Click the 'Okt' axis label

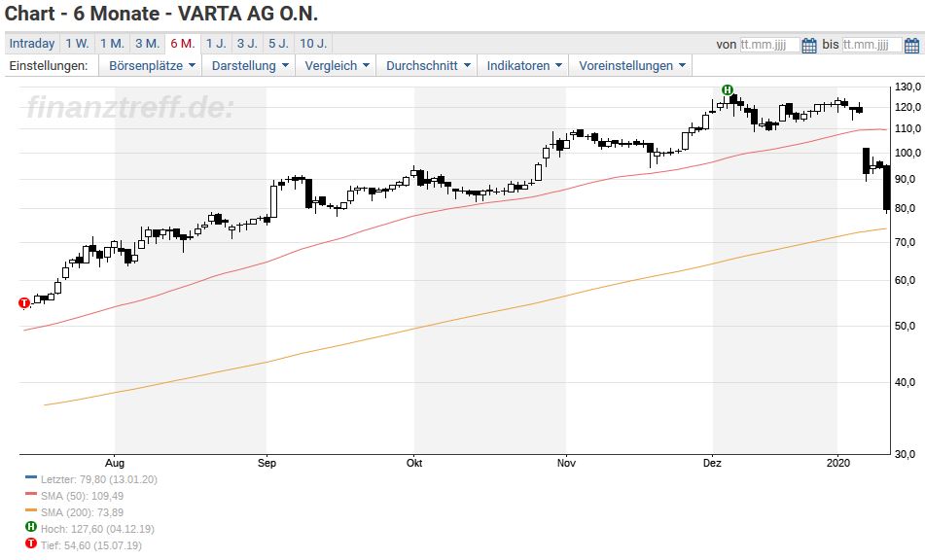click(414, 463)
